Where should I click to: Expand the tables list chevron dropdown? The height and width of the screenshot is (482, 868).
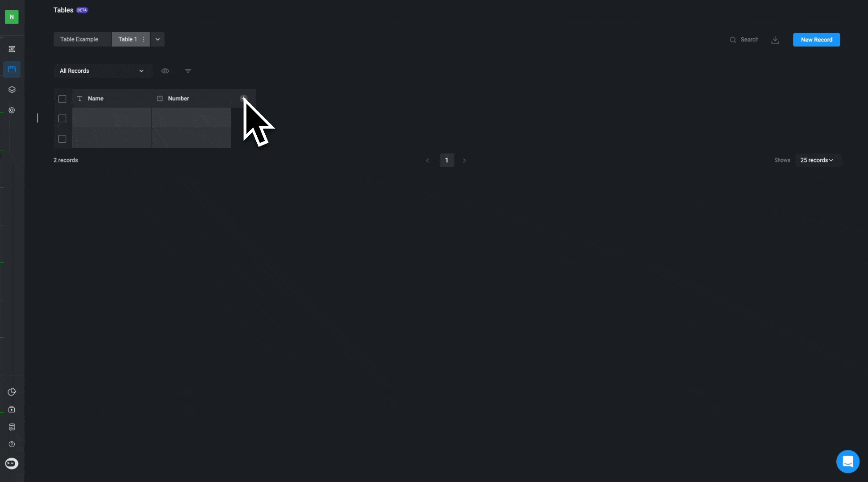pyautogui.click(x=158, y=39)
